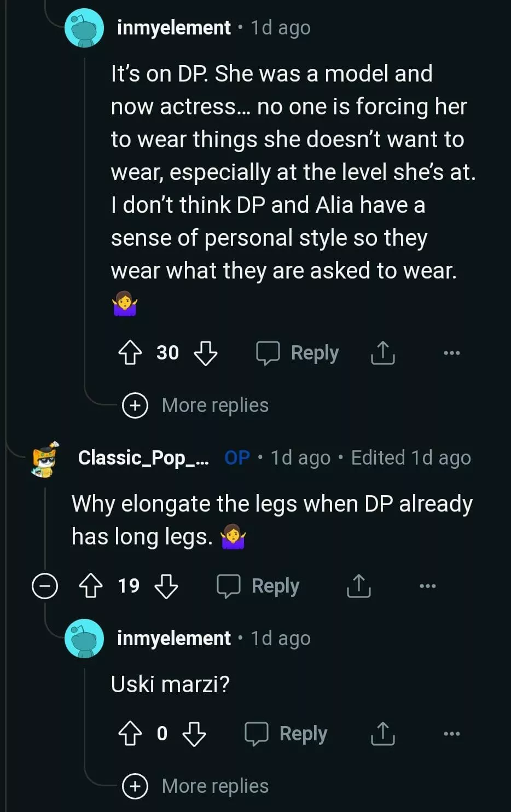Screen dimensions: 511x812
Task: Collapse the Classic_Pop comment thread
Action: (44, 586)
